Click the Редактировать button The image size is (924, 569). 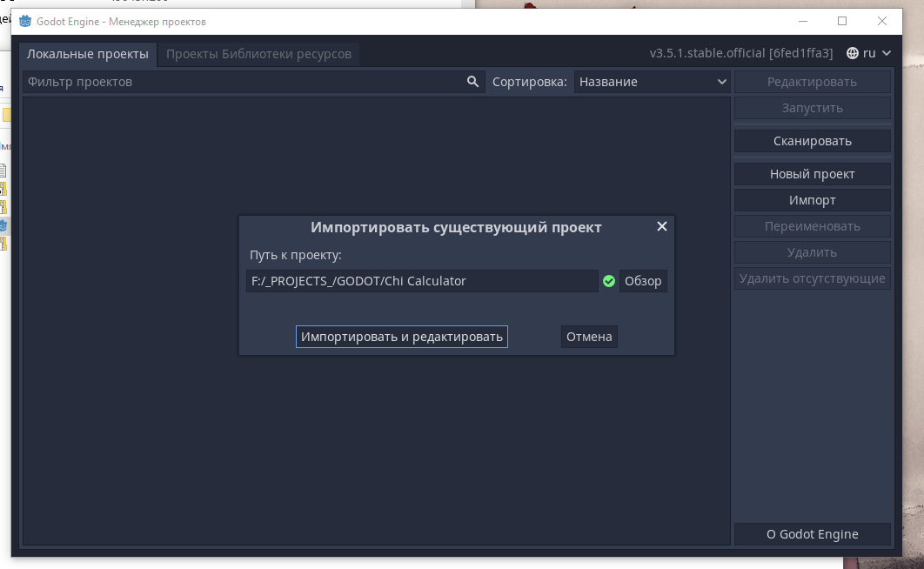812,82
